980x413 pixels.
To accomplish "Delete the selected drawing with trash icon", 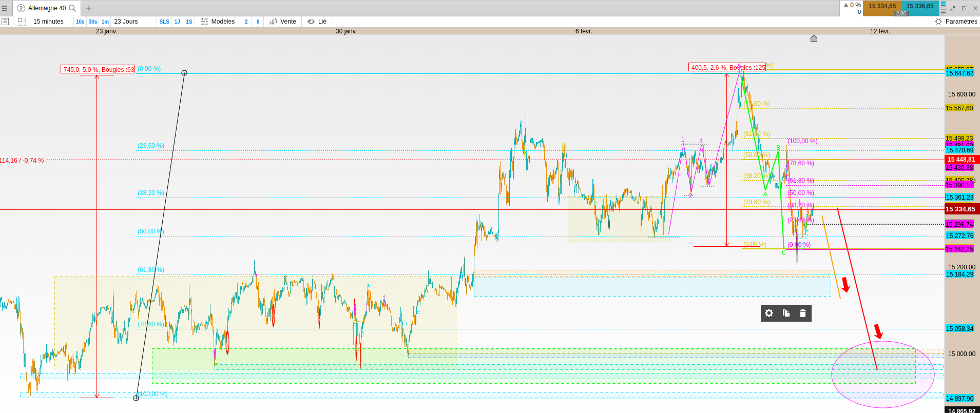I will 803,313.
